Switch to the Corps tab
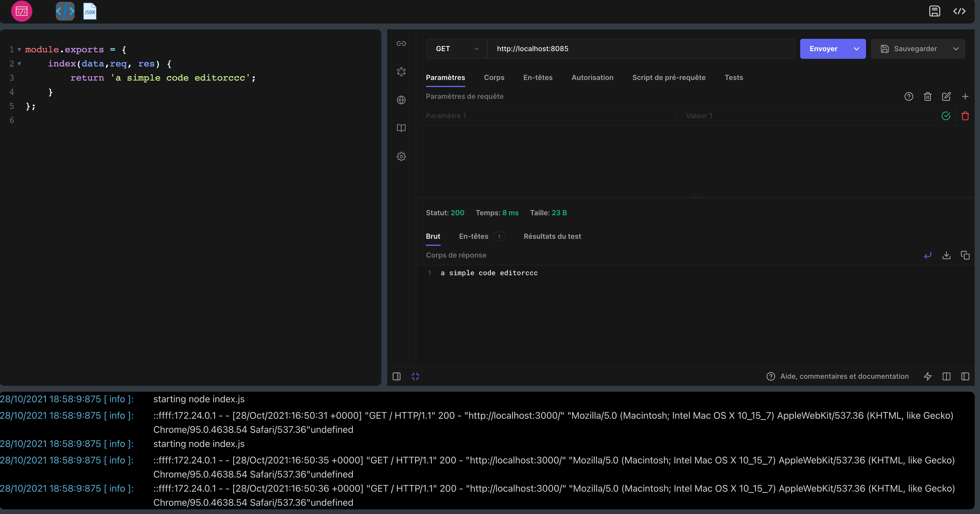This screenshot has height=514, width=980. click(x=494, y=77)
